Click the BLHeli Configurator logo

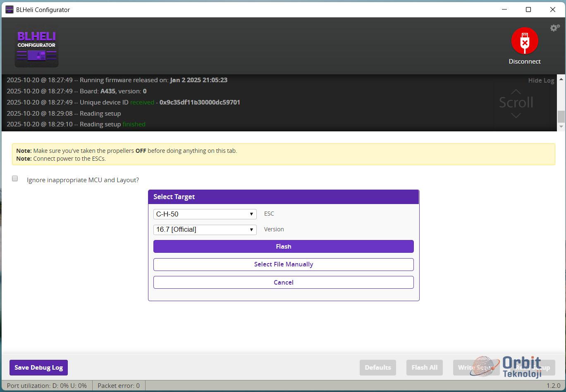[x=36, y=48]
